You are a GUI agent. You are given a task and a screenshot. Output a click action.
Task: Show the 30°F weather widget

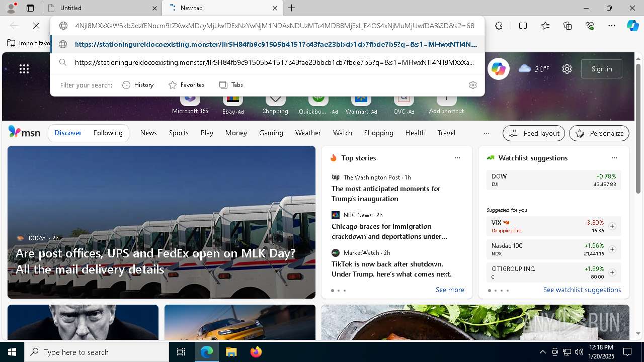tap(534, 69)
